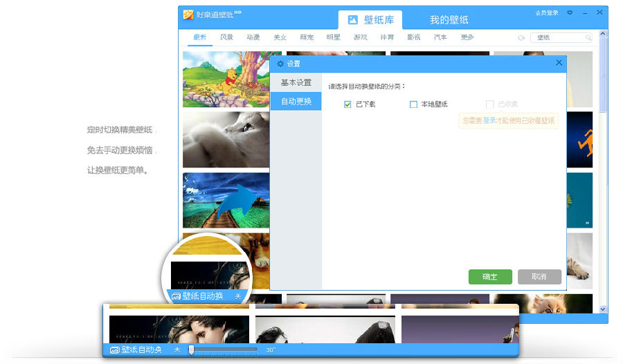Open settings via the title bar gear icon
623x364 pixels.
[570, 12]
